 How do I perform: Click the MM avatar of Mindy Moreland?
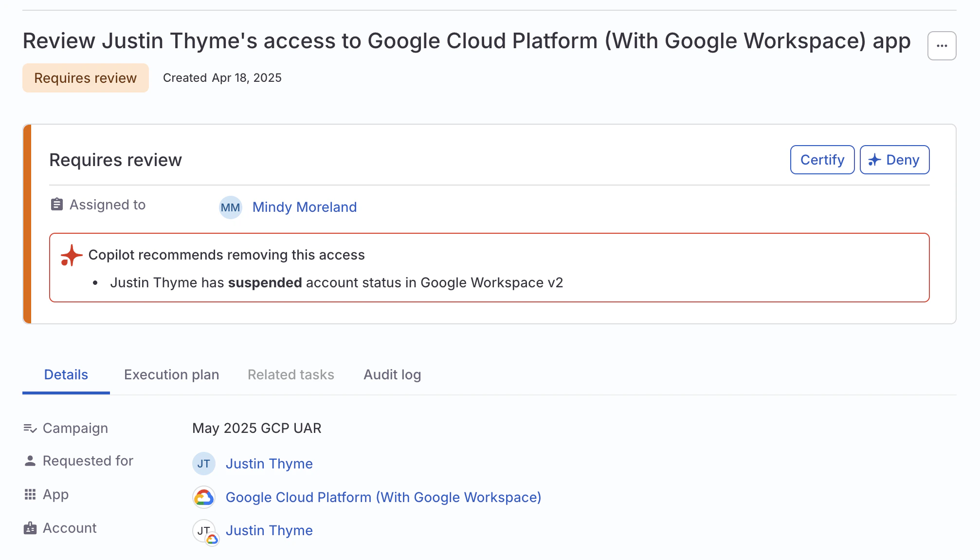pos(230,207)
